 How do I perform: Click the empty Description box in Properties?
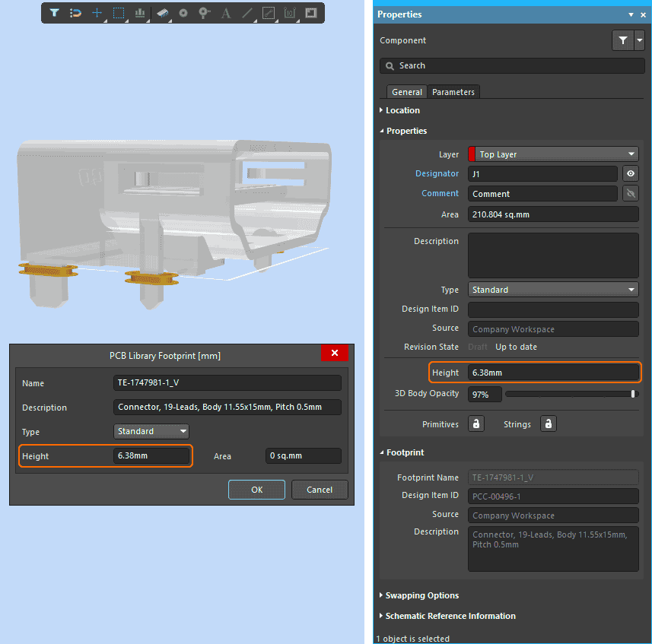[553, 255]
